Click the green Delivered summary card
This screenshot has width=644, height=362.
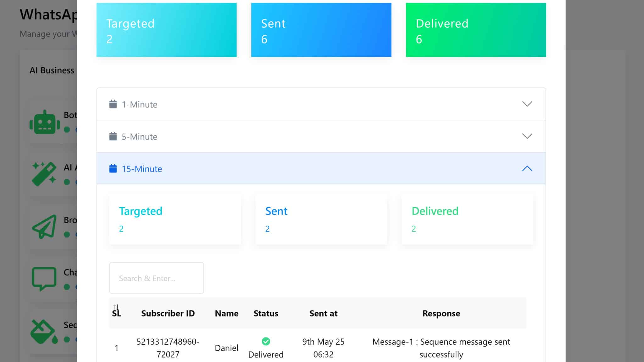coord(475,30)
